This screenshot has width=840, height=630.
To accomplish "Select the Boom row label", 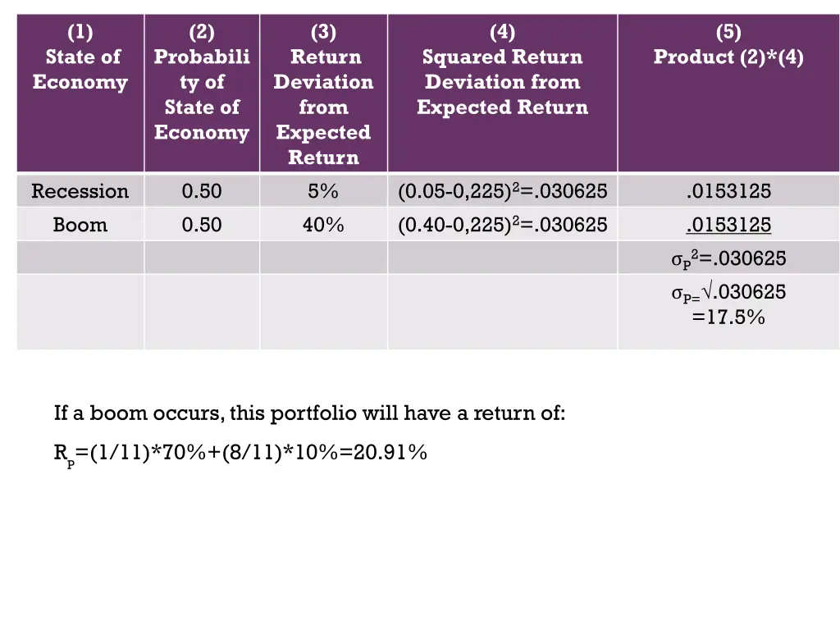I will click(80, 225).
